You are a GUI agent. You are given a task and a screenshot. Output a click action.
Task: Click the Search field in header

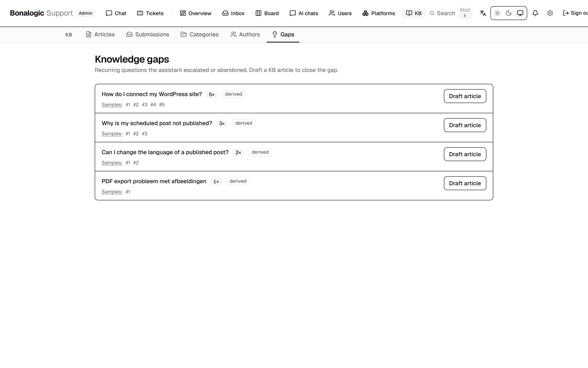tap(451, 13)
